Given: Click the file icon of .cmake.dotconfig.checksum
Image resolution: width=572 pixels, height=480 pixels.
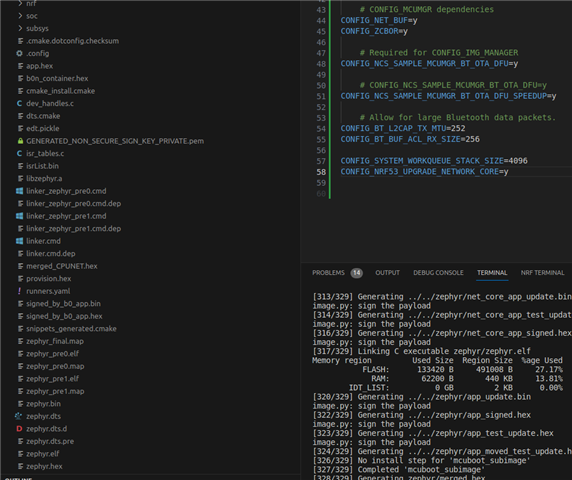Looking at the screenshot, I should point(20,41).
